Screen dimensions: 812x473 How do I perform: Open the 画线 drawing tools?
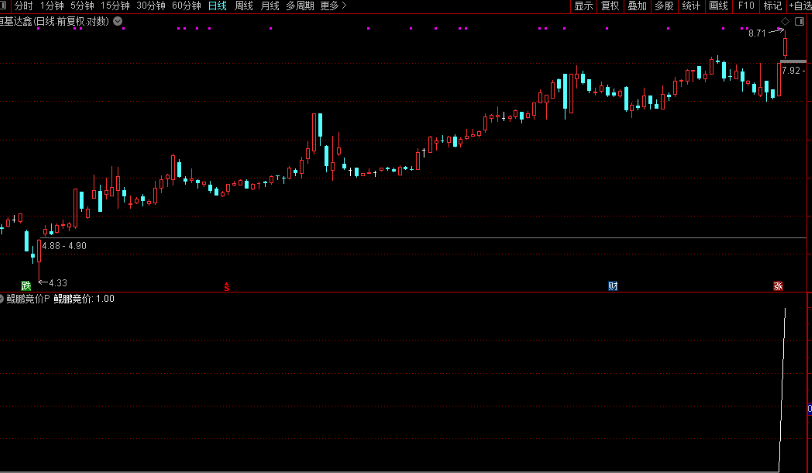[718, 6]
